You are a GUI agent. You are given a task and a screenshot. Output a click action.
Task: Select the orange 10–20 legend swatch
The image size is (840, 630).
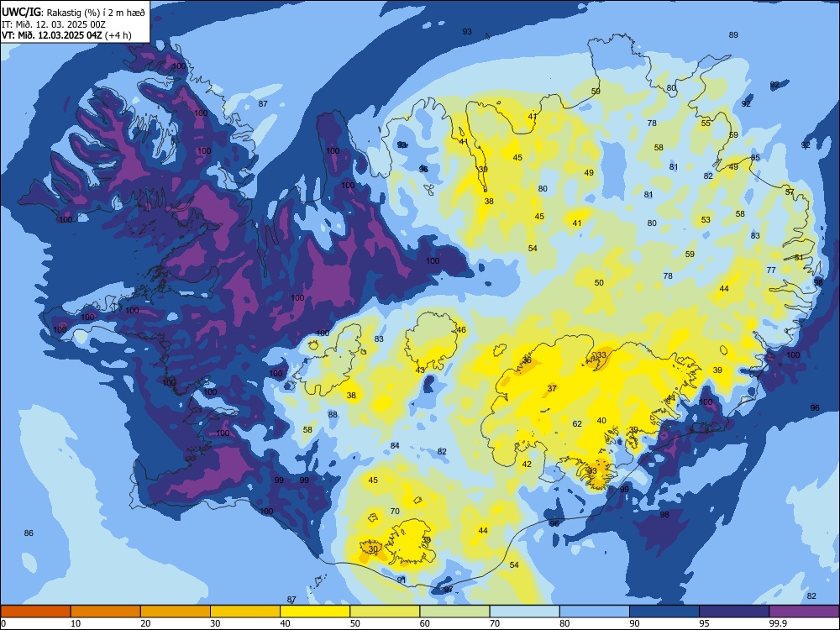[x=106, y=612]
